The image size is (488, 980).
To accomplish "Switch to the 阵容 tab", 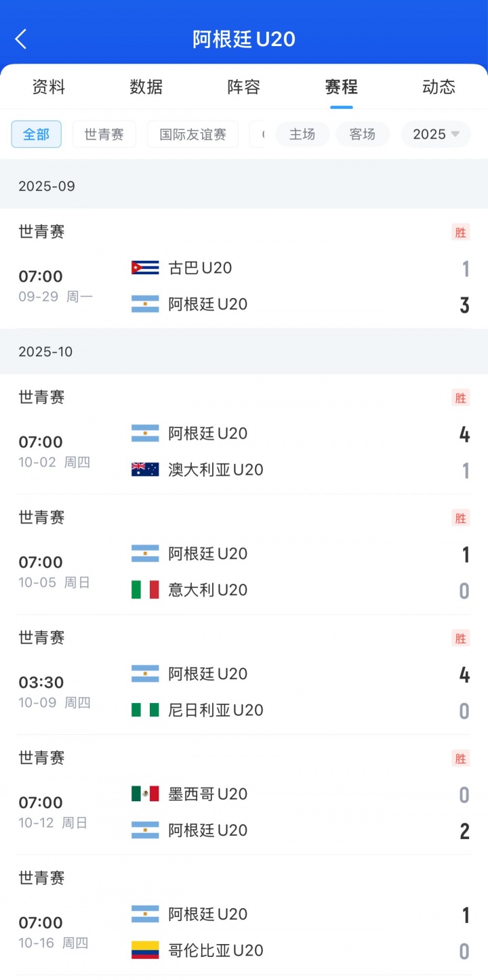I will coord(243,87).
